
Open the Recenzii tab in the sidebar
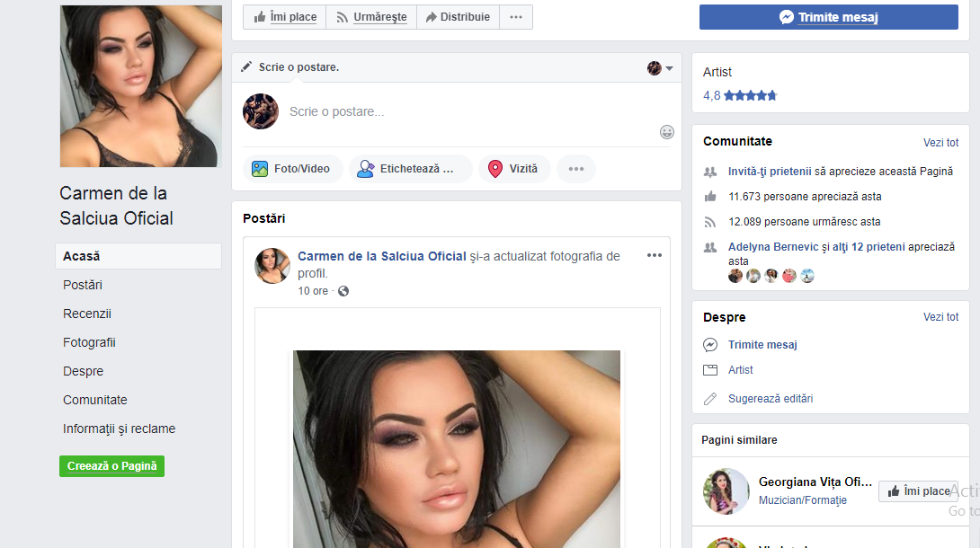[87, 314]
